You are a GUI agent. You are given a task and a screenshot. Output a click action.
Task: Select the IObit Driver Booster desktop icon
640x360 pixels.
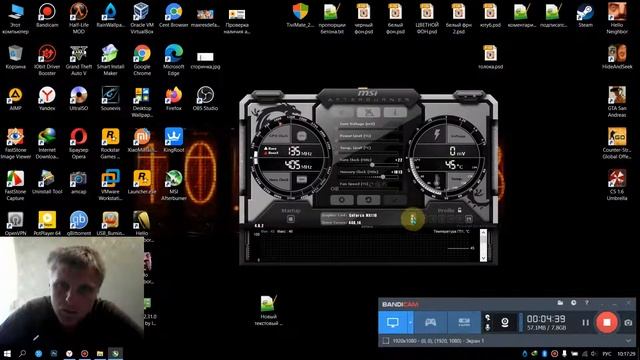47,60
